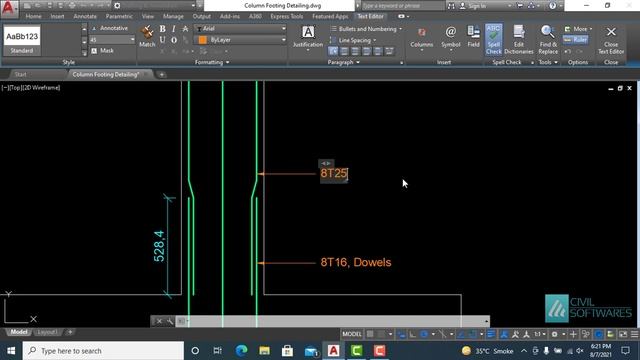Select the default paragraph justification button
The width and height of the screenshot is (640, 360).
(x=333, y=51)
